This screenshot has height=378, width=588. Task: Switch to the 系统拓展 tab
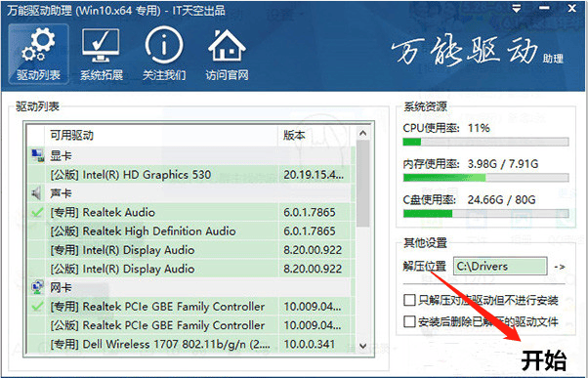[x=102, y=54]
